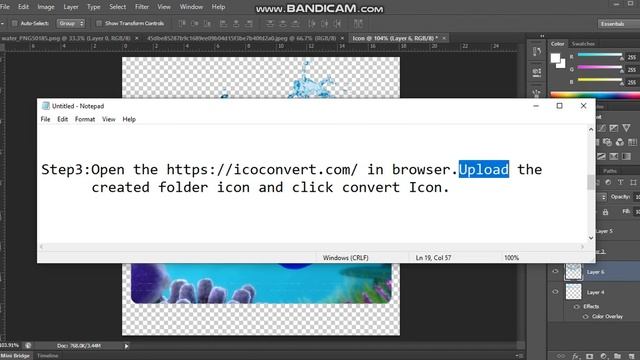This screenshot has width=640, height=360.
Task: Click the B color slider
Action: click(600, 81)
